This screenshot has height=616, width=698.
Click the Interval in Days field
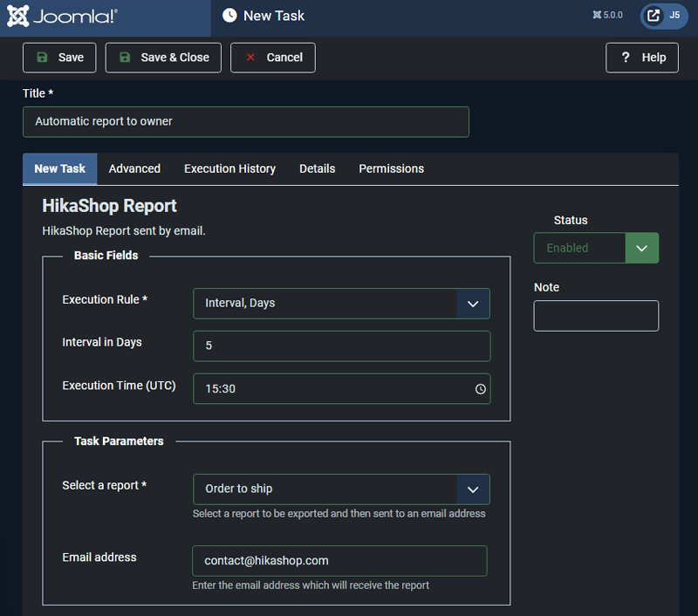click(341, 346)
